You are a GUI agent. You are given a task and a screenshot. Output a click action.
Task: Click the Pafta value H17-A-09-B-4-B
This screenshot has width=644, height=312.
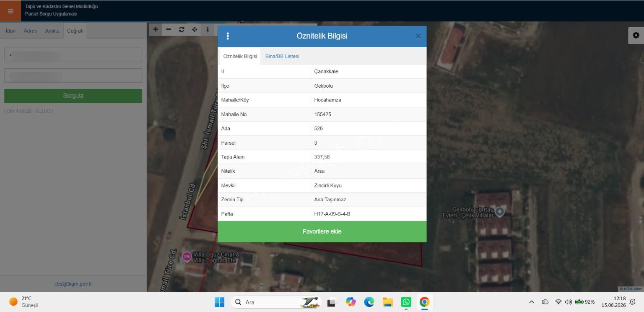(x=332, y=214)
